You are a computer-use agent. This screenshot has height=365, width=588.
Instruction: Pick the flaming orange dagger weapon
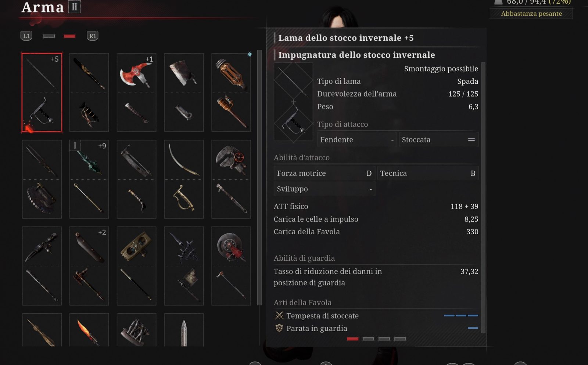89,330
